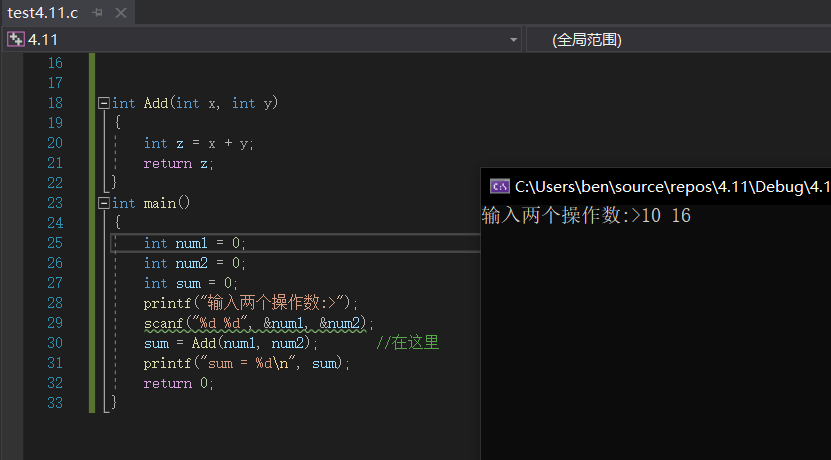Click the main function name

pyautogui.click(x=160, y=203)
